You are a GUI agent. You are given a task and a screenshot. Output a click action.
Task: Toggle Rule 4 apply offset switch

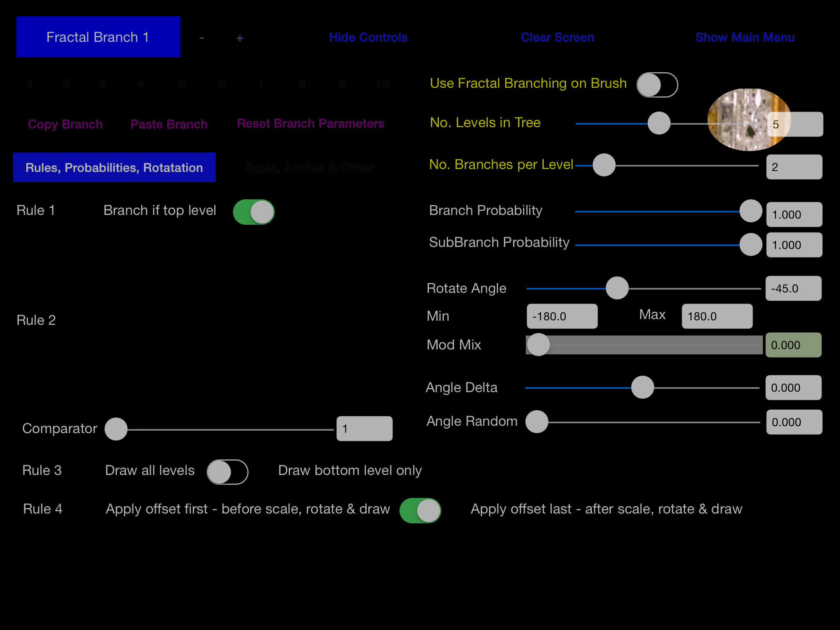[420, 511]
